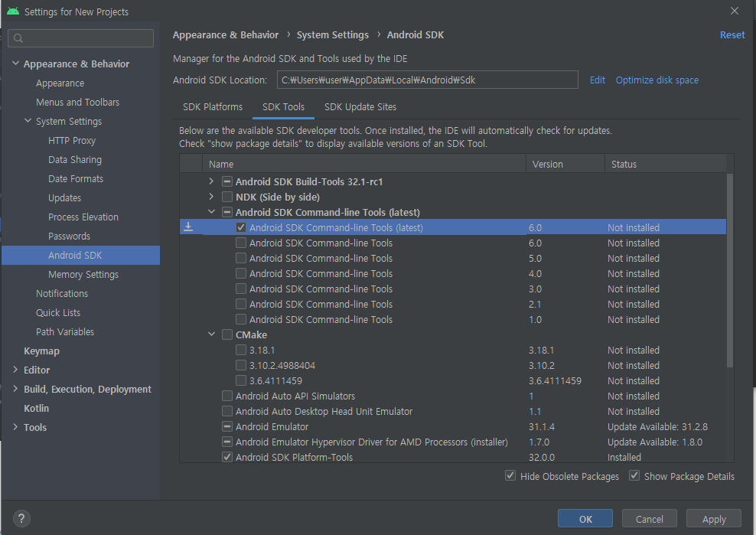Open Notifications settings

pyautogui.click(x=62, y=293)
